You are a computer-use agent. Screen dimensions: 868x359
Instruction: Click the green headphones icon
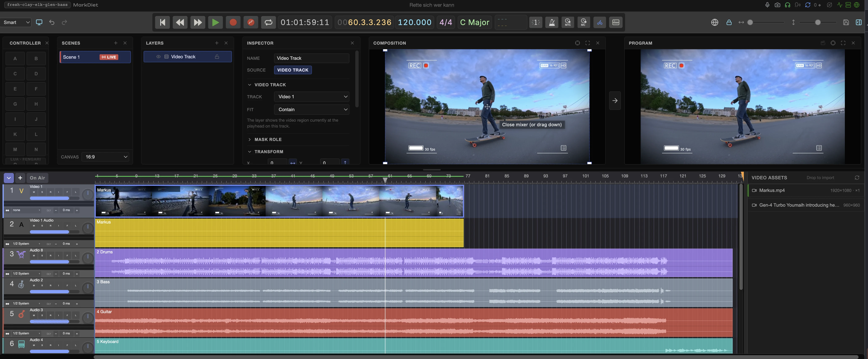787,5
